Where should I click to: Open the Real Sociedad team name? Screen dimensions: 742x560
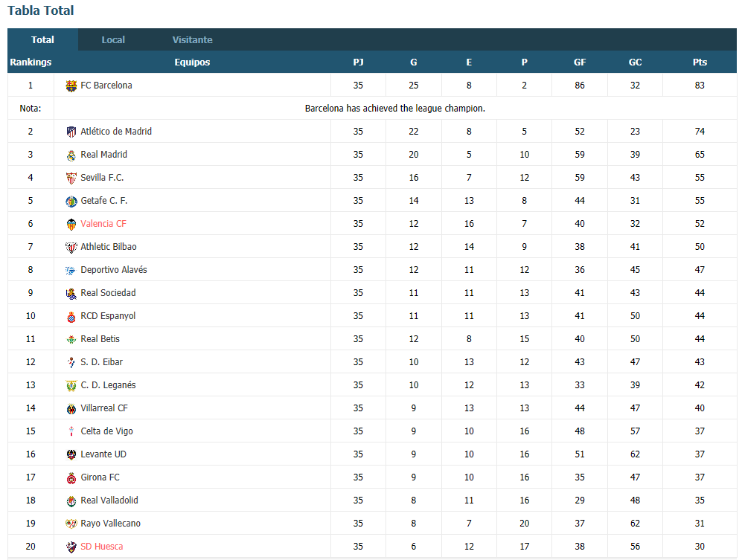[108, 293]
